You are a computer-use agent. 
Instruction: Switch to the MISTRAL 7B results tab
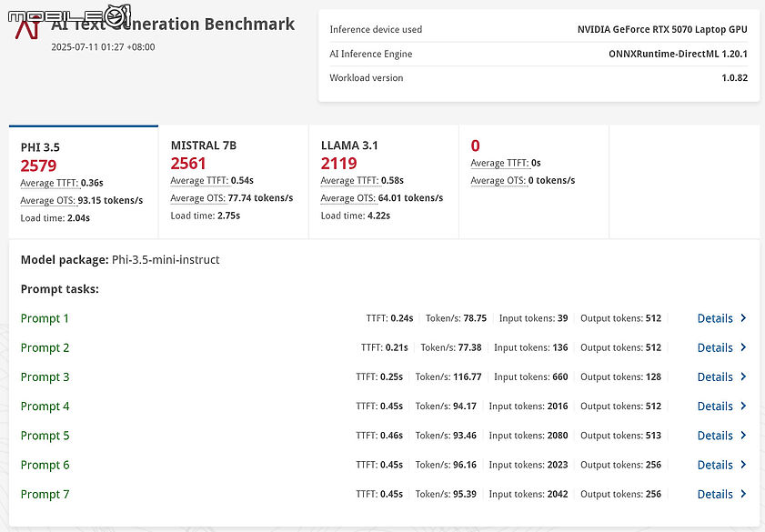(x=233, y=182)
